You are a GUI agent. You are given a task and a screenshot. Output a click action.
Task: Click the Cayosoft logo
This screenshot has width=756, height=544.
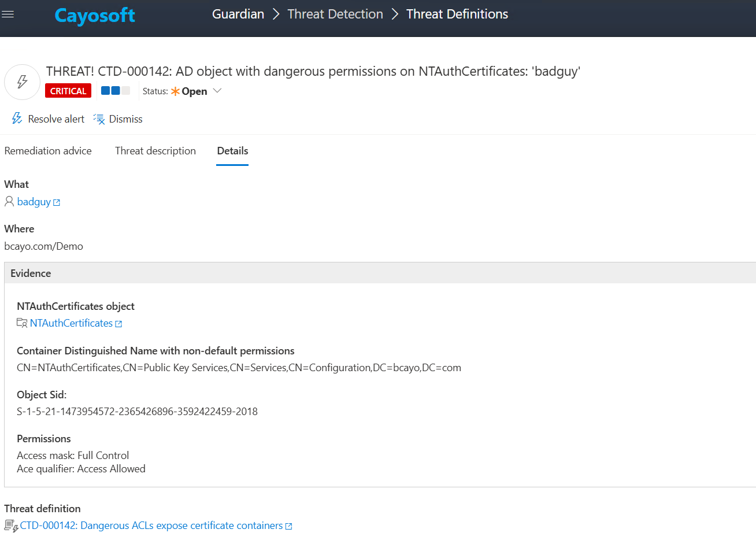(95, 16)
